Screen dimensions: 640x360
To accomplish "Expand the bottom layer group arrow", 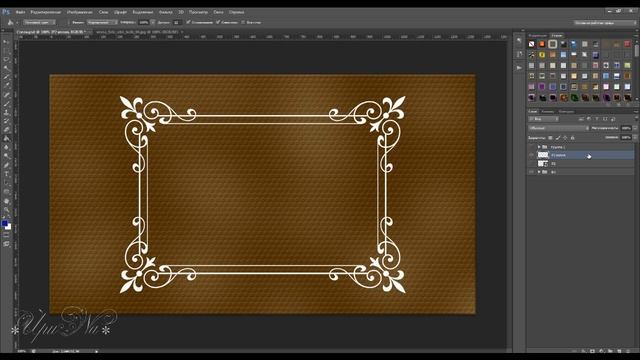I will tap(539, 172).
